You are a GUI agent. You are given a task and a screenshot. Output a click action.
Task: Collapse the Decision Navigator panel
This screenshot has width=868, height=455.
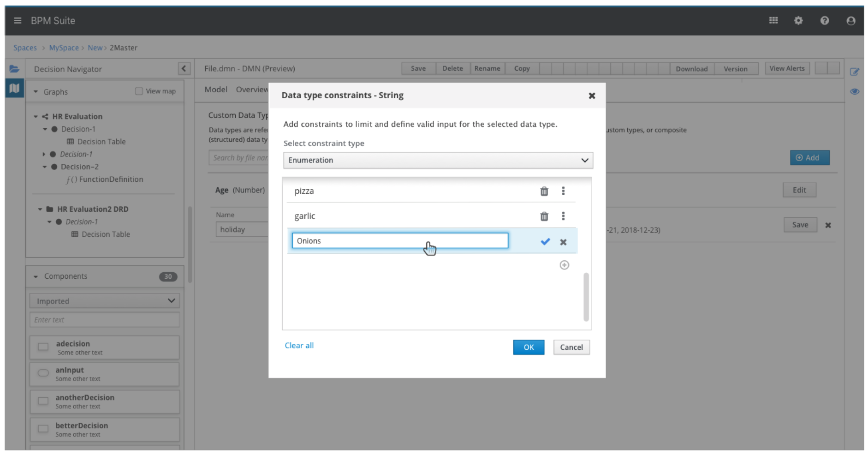pyautogui.click(x=184, y=69)
